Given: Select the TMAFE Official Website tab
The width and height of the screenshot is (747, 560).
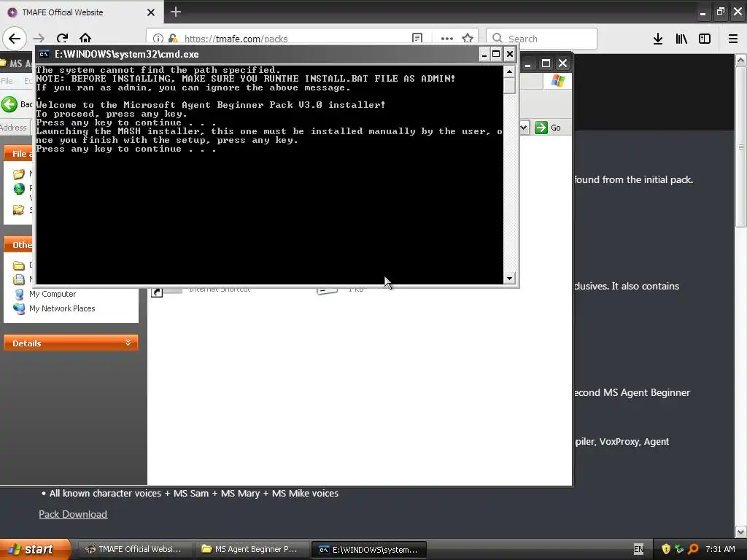Looking at the screenshot, I should [x=82, y=12].
